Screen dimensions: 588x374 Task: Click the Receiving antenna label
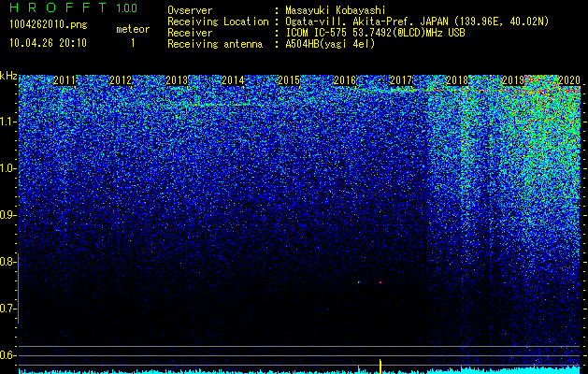215,44
